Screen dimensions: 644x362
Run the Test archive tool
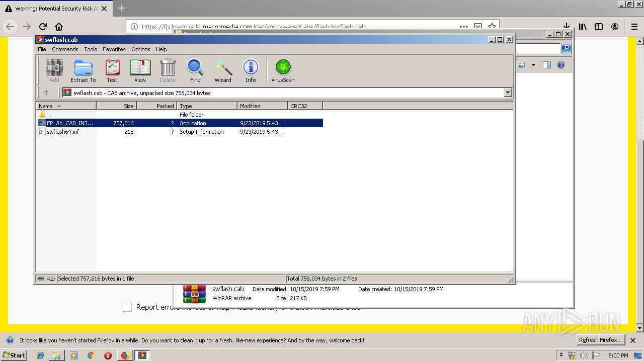coord(112,71)
